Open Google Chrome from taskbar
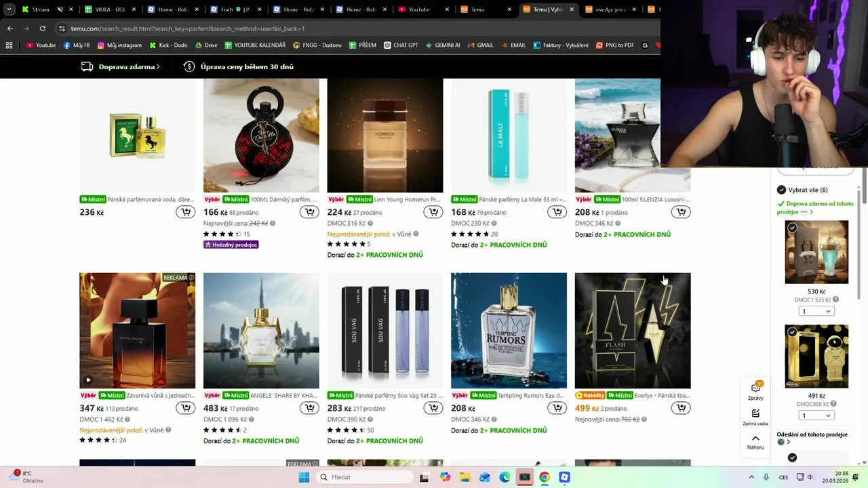The width and height of the screenshot is (868, 488). coord(545,477)
